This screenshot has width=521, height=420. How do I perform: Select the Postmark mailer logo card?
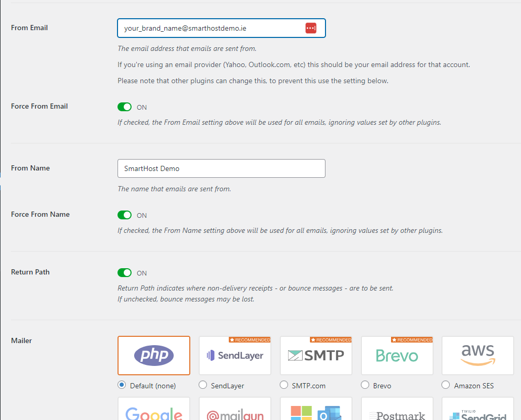tap(397, 409)
